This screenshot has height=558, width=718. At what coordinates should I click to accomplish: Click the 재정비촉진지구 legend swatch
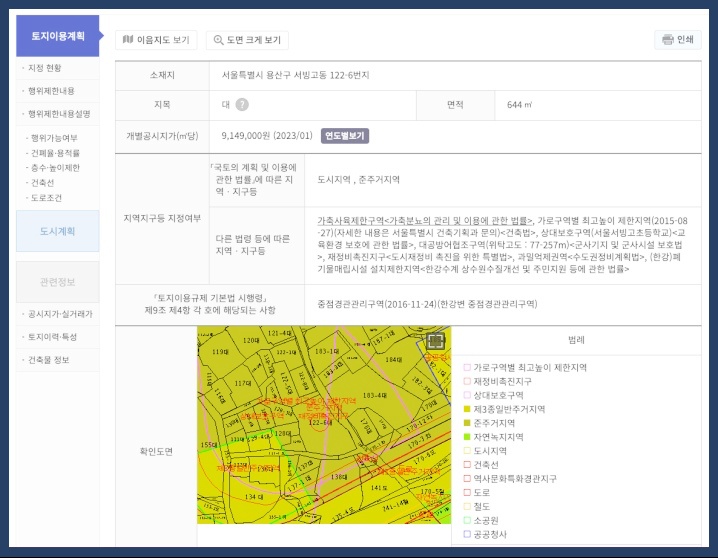pyautogui.click(x=467, y=381)
